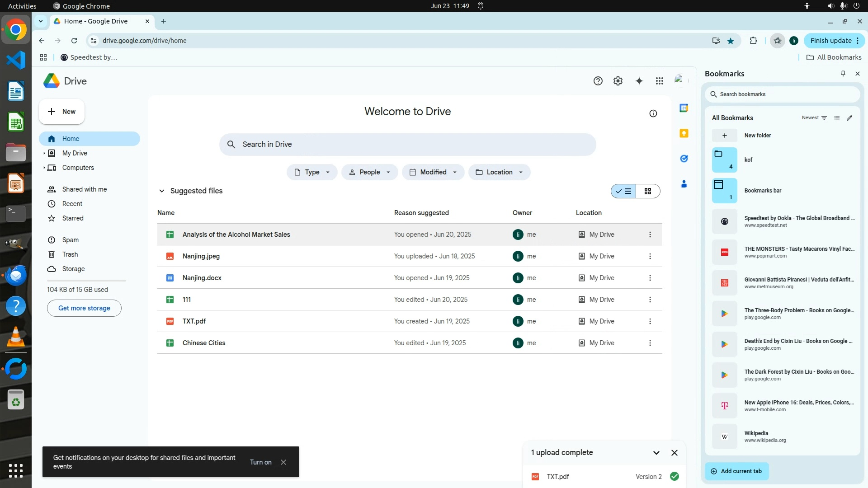Pin the Bookmarks side panel
This screenshot has height=488, width=868.
[843, 74]
